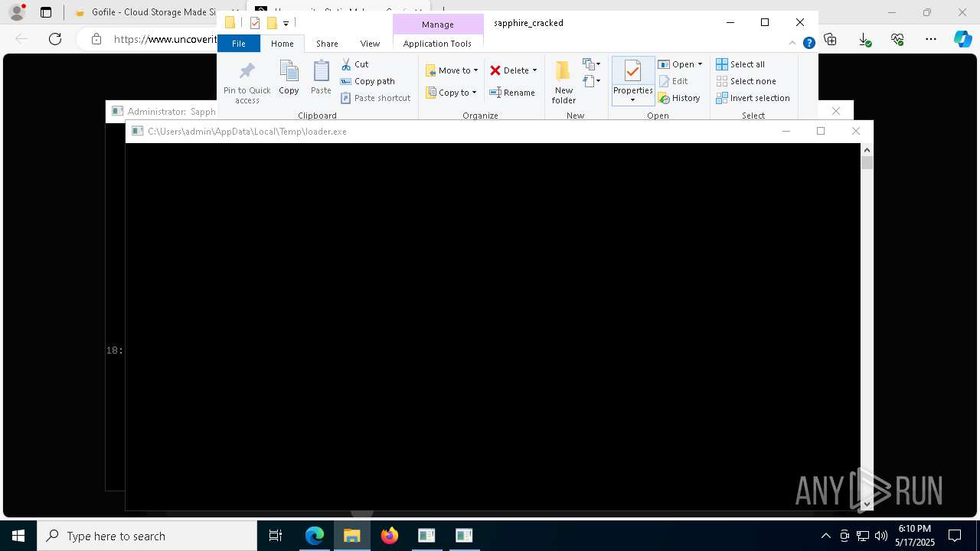
Task: Click loader.exe console scroll up arrow
Action: (867, 150)
